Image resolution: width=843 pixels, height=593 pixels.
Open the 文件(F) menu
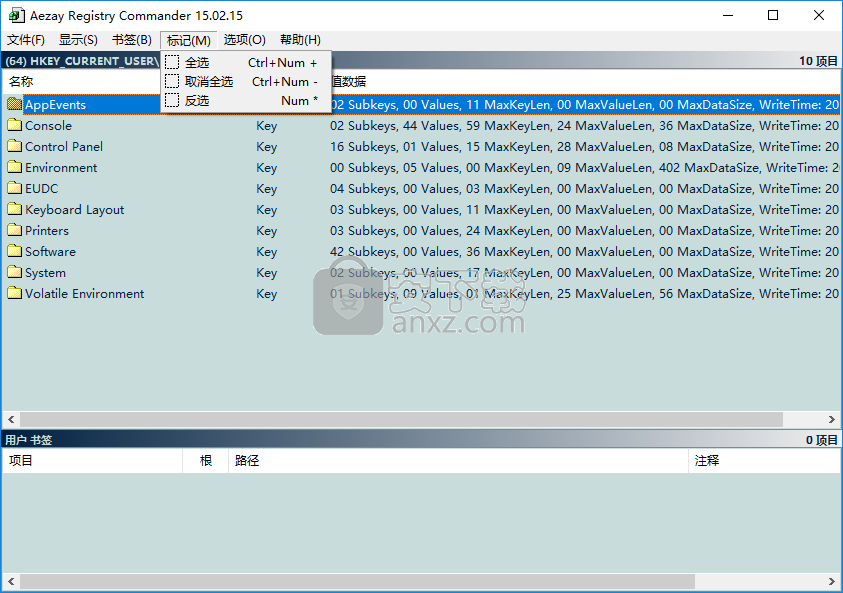pos(26,40)
